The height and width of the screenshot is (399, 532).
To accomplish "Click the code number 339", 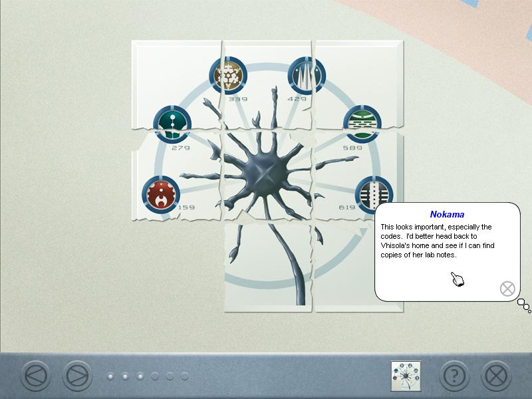I will click(x=238, y=99).
